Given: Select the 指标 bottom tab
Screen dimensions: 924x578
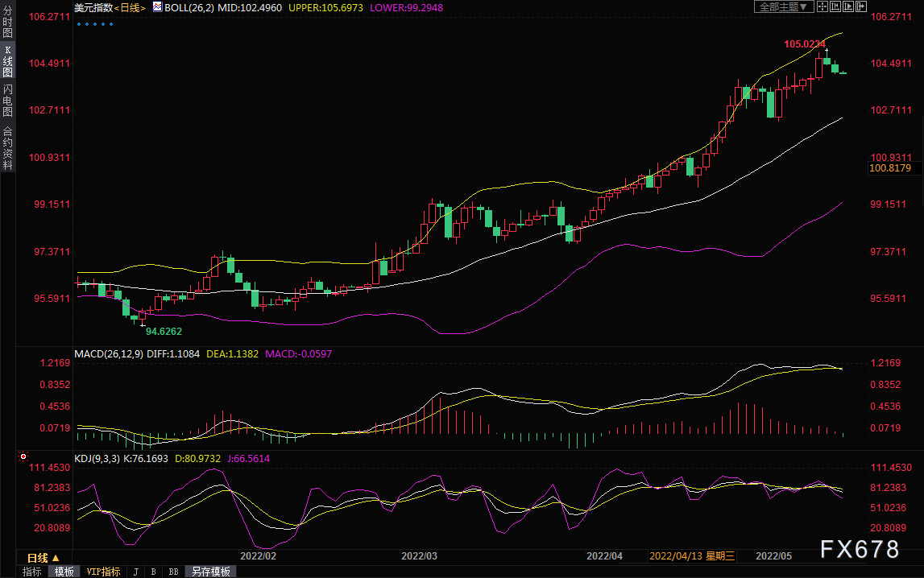Looking at the screenshot, I should pyautogui.click(x=32, y=572).
